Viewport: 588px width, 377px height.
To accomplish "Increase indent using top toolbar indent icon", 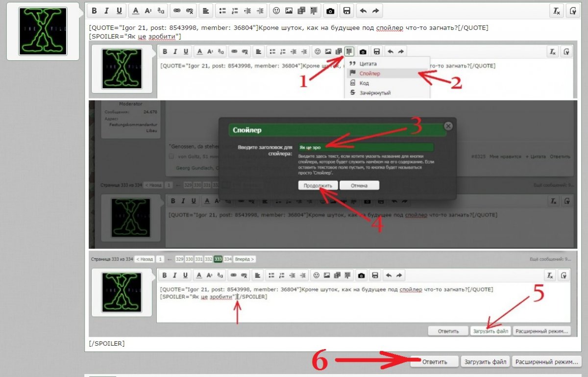I will 260,10.
